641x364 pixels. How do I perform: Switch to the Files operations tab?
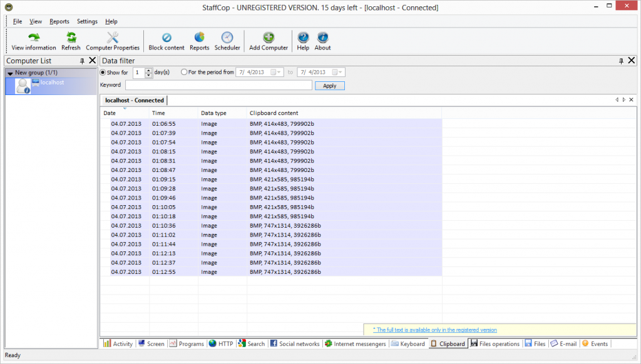(495, 343)
